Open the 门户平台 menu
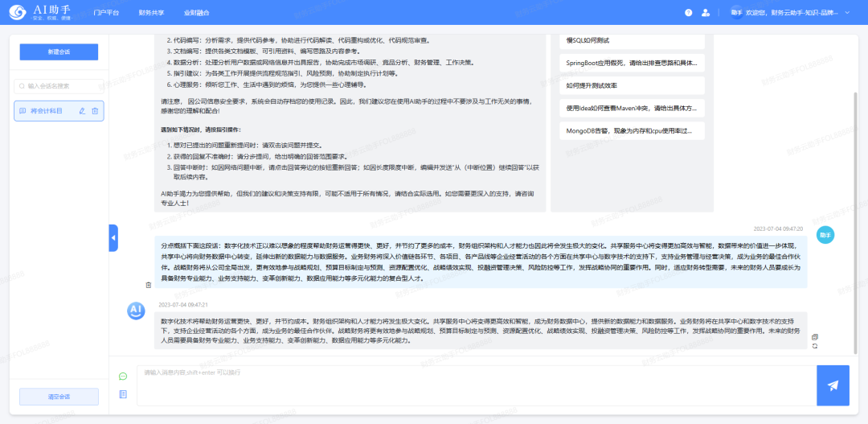 pos(106,12)
